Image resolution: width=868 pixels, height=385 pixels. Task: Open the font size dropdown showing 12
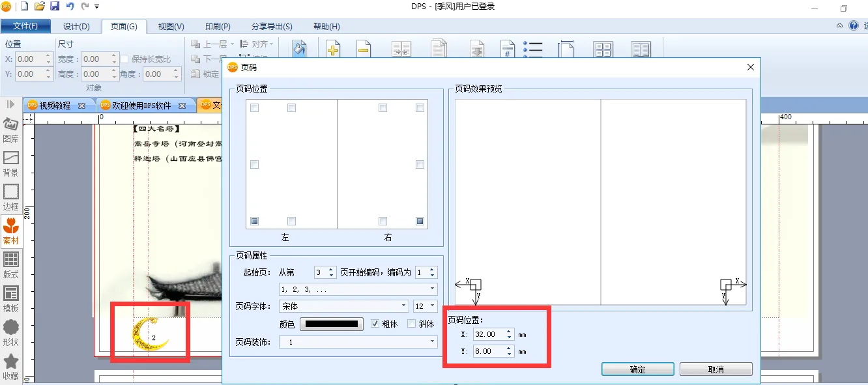426,306
